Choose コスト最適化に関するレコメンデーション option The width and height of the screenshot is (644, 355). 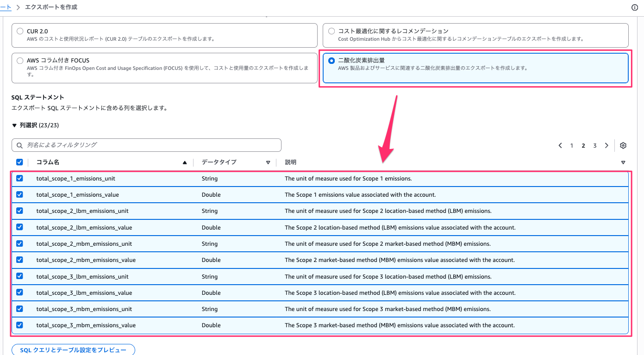coord(331,31)
